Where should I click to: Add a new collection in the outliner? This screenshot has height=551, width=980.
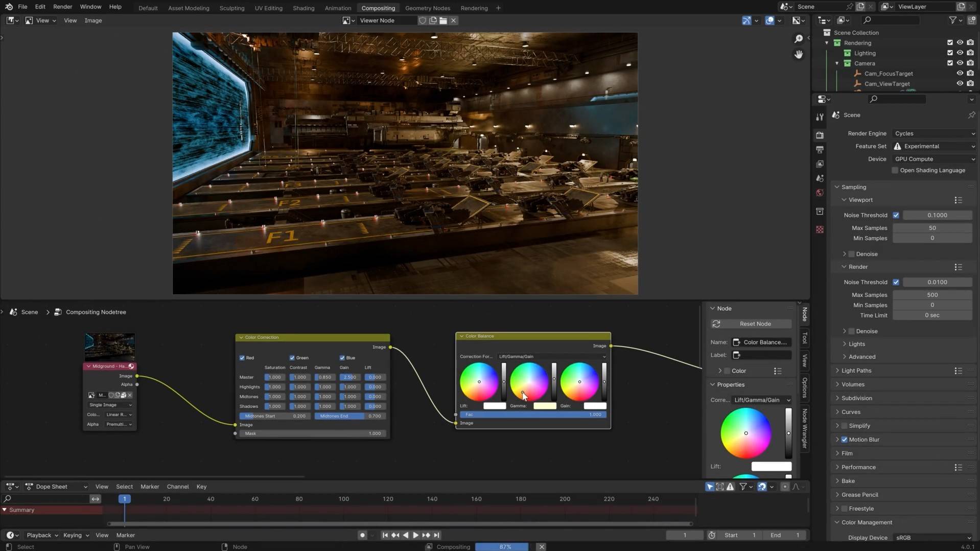971,20
